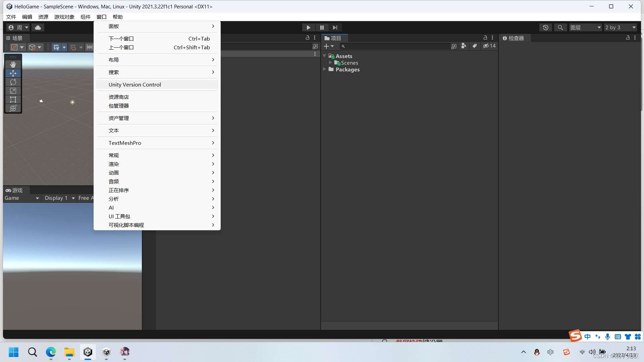Select Unity Version Control menu item
644x362 pixels.
coord(135,84)
